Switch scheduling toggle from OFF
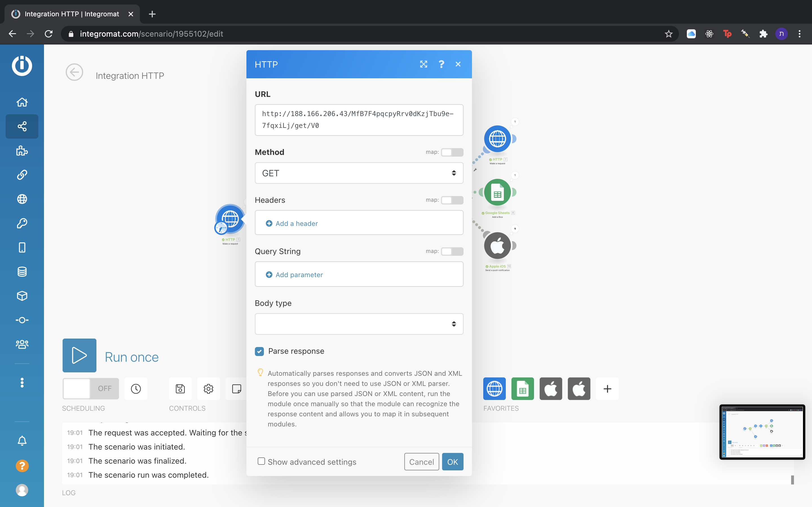The width and height of the screenshot is (812, 507). click(91, 389)
